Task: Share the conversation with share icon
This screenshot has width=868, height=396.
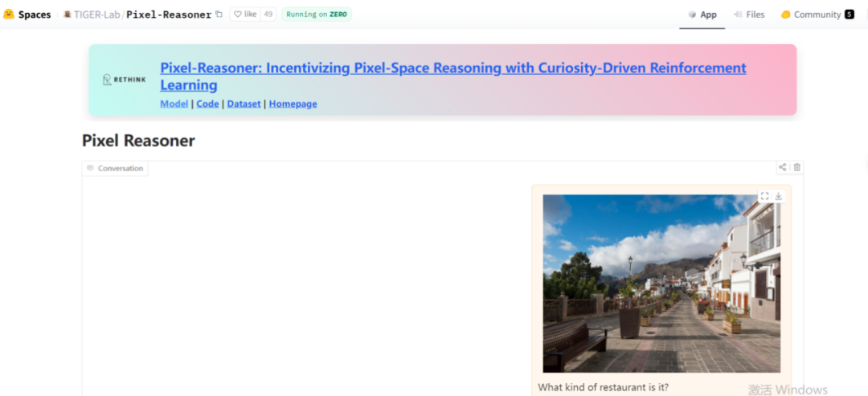Action: point(782,167)
